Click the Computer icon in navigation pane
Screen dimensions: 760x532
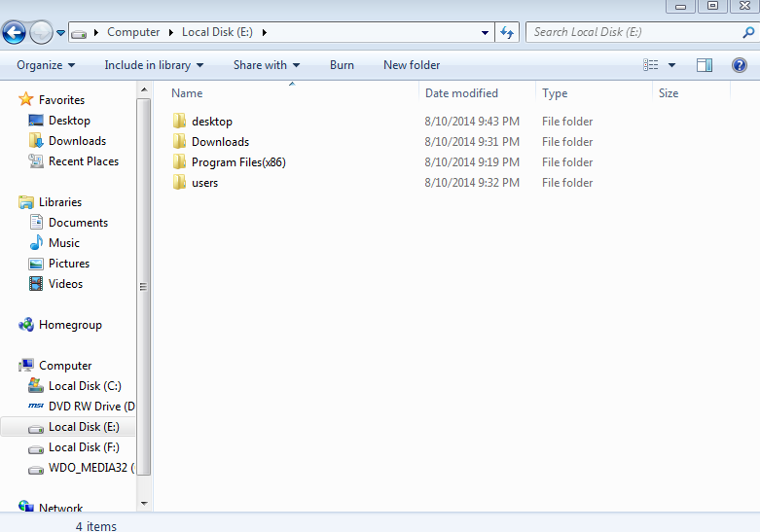(x=25, y=365)
